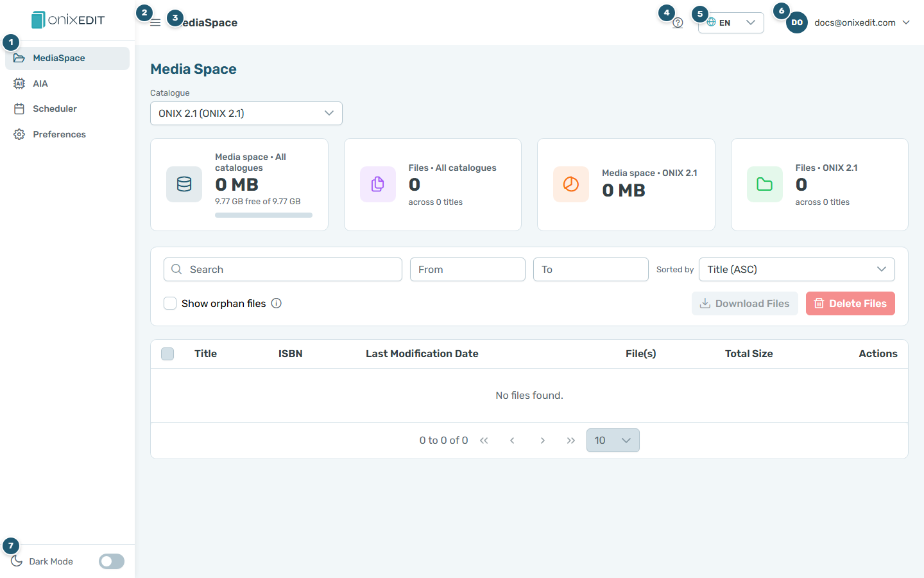
Task: Click the To date field
Action: pos(591,269)
